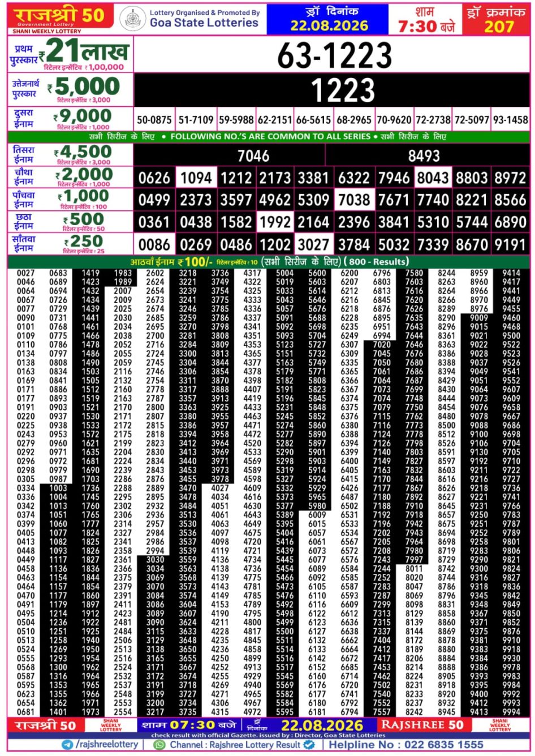
Task: Click Helpline No : 022 6835 1555
Action: pos(406,745)
